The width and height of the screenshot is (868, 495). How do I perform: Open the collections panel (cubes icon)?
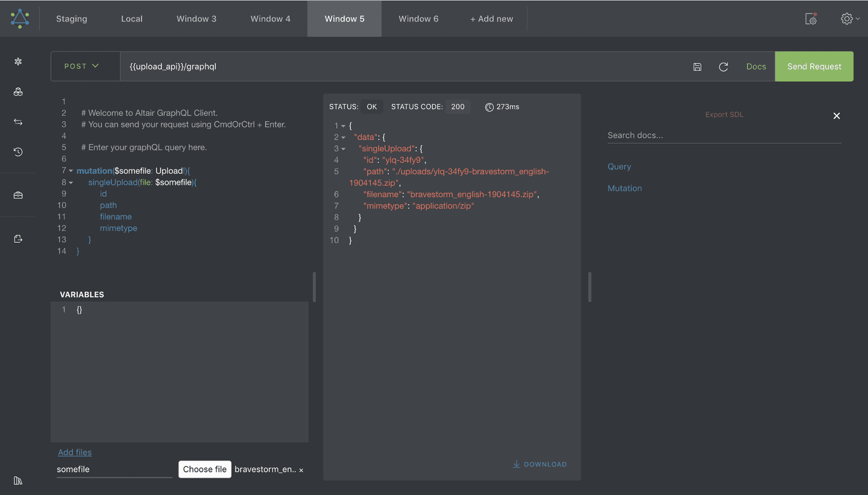[18, 92]
